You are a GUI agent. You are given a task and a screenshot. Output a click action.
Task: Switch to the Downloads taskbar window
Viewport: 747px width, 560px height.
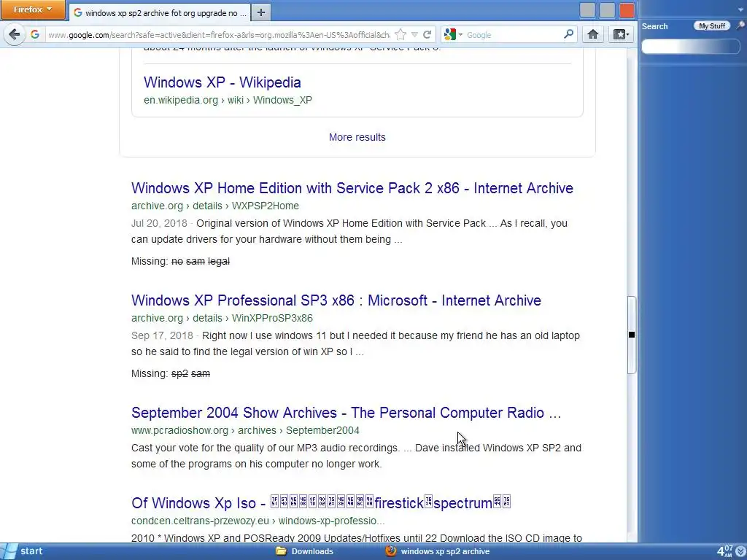point(305,551)
